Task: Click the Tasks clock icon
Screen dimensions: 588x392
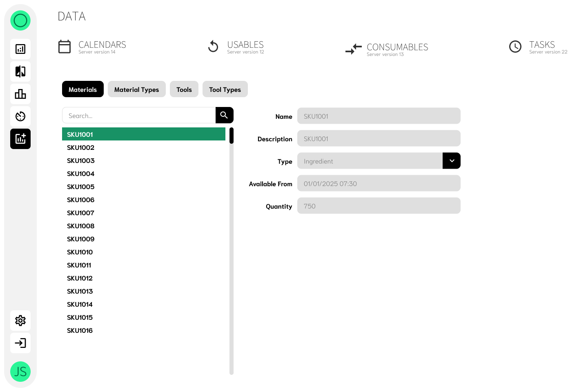Action: tap(515, 47)
